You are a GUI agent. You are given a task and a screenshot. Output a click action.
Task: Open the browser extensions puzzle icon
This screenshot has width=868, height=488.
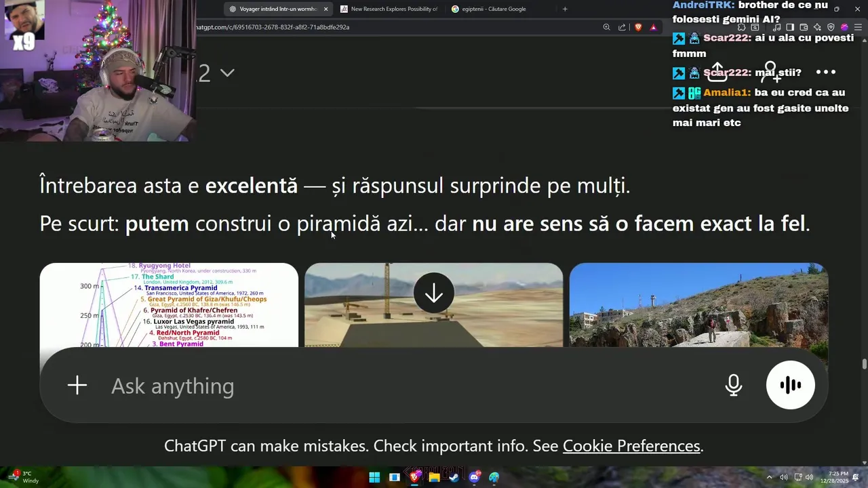click(x=742, y=27)
